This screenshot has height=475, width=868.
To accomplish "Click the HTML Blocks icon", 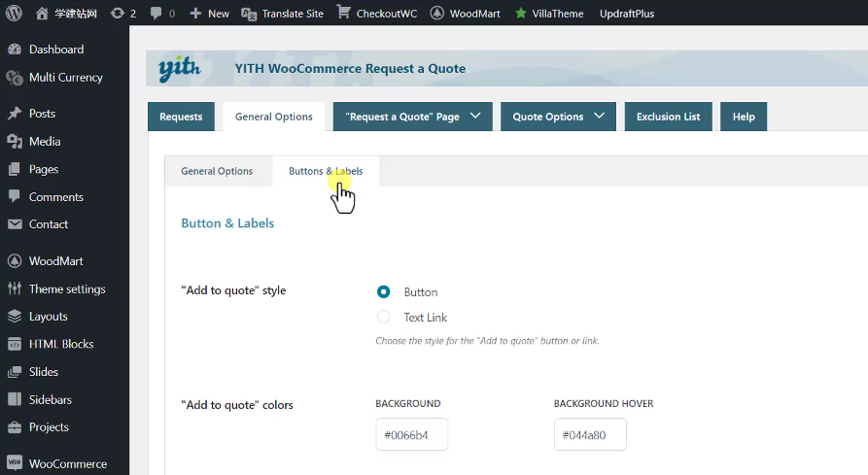I will (x=15, y=344).
